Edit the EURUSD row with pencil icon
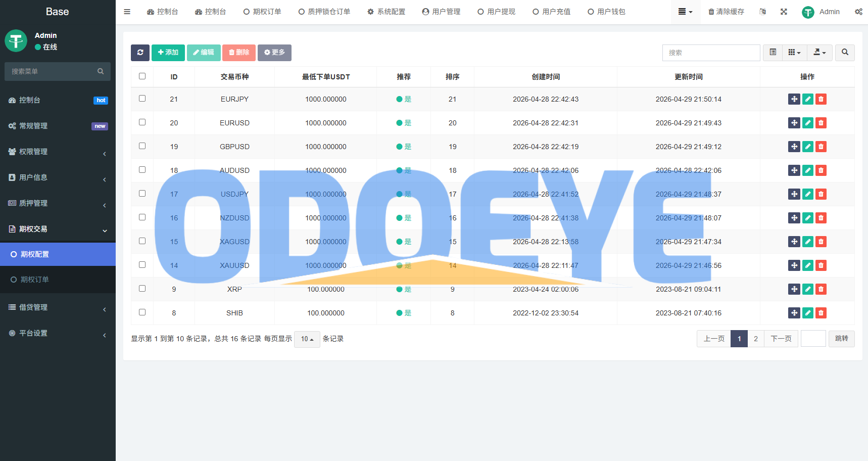 click(808, 123)
